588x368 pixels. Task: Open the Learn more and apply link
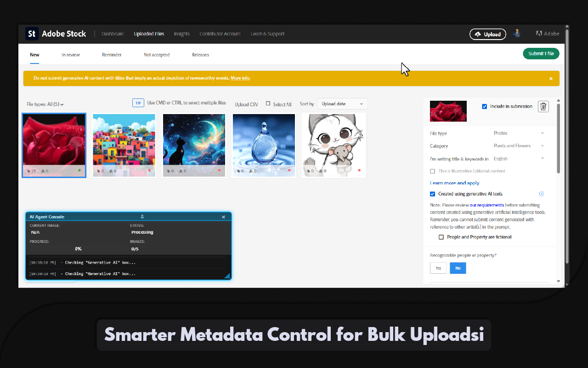click(455, 183)
